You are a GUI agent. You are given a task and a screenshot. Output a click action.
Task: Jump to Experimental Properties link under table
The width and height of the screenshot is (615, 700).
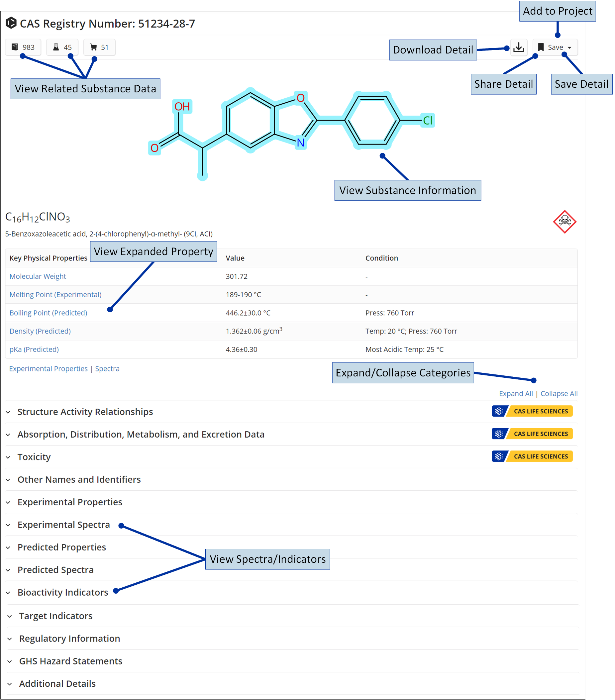pyautogui.click(x=48, y=368)
